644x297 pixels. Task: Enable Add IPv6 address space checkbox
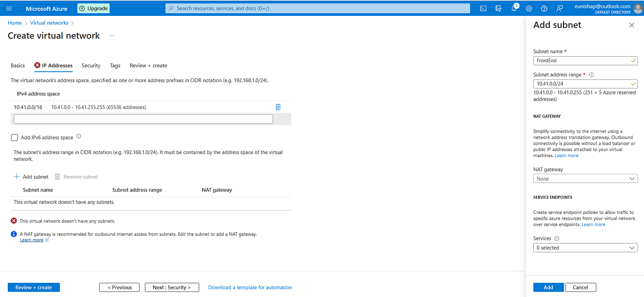(15, 137)
